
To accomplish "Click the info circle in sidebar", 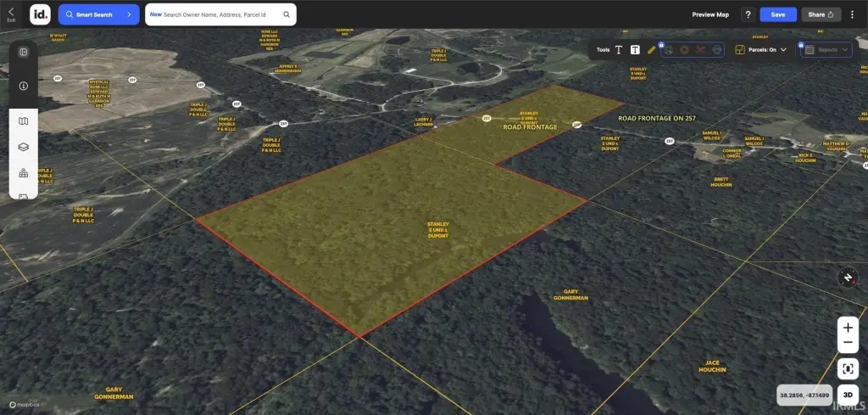I will [x=24, y=86].
